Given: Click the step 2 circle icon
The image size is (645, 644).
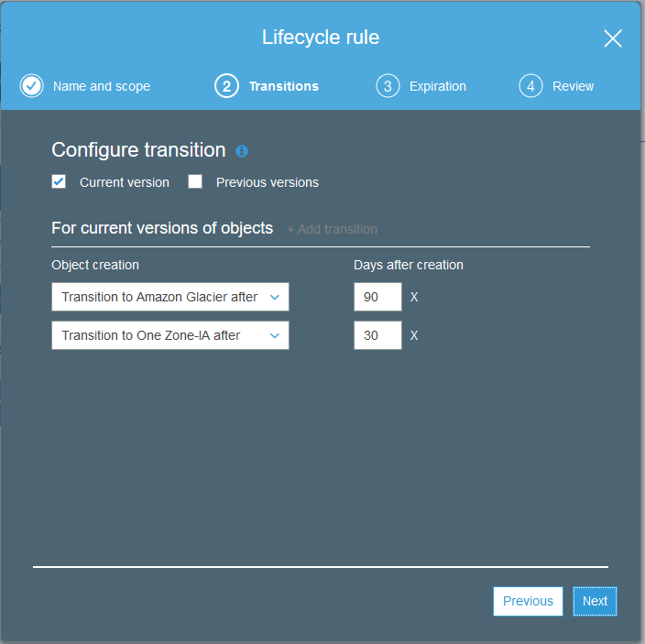Looking at the screenshot, I should (x=226, y=86).
